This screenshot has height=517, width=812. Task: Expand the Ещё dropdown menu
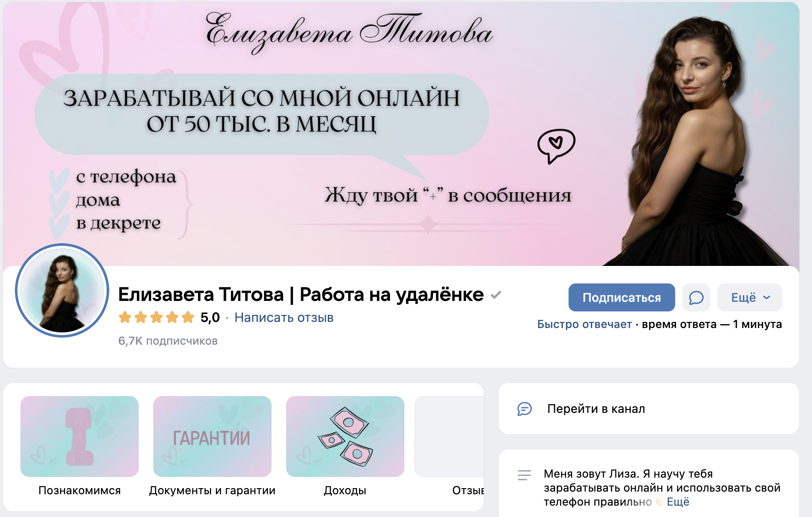coord(750,297)
